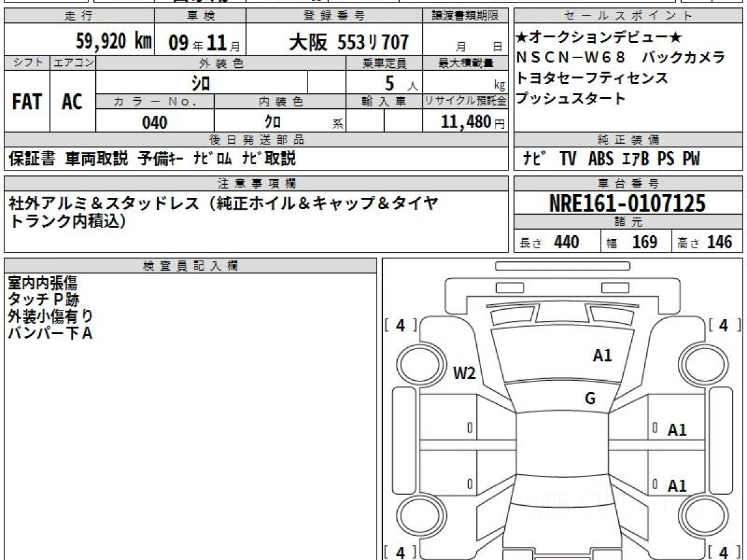Click the G mark on the windshield

(590, 399)
